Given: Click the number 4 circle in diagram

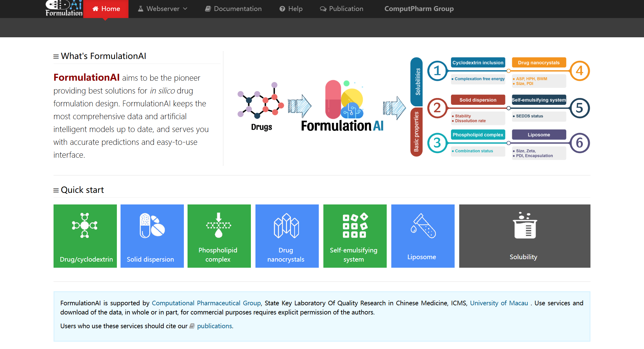Looking at the screenshot, I should pyautogui.click(x=579, y=71).
